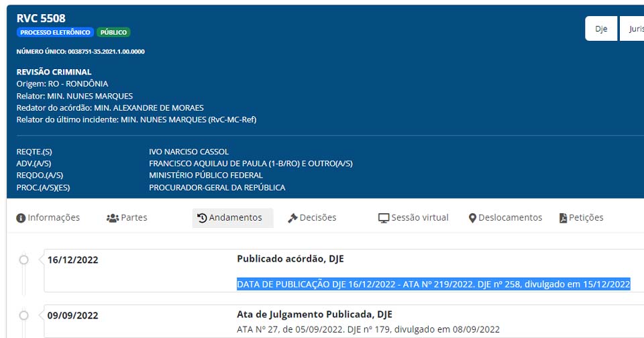This screenshot has width=644, height=338.
Task: Click the timeline marker for 09/09/2022
Action: [24, 315]
